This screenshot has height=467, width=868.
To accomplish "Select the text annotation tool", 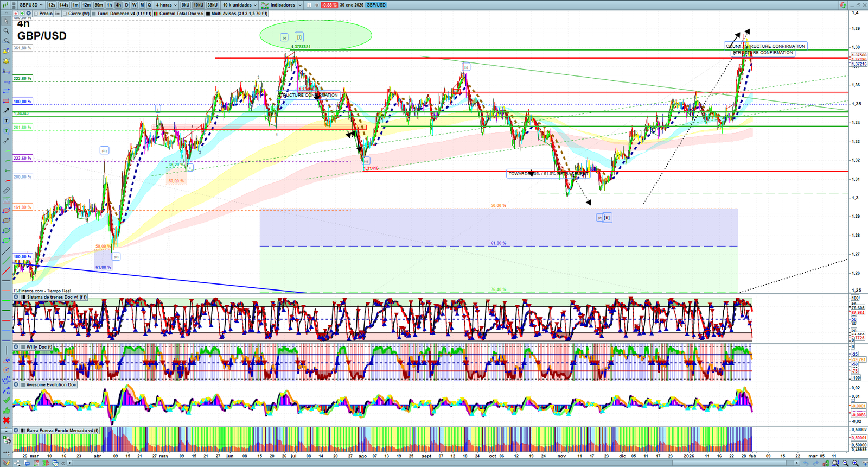I will click(x=6, y=121).
